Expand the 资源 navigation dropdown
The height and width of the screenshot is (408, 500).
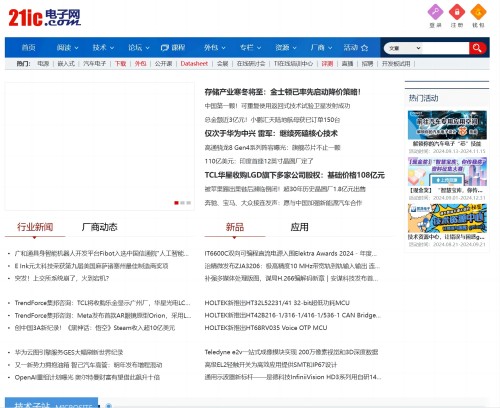286,48
